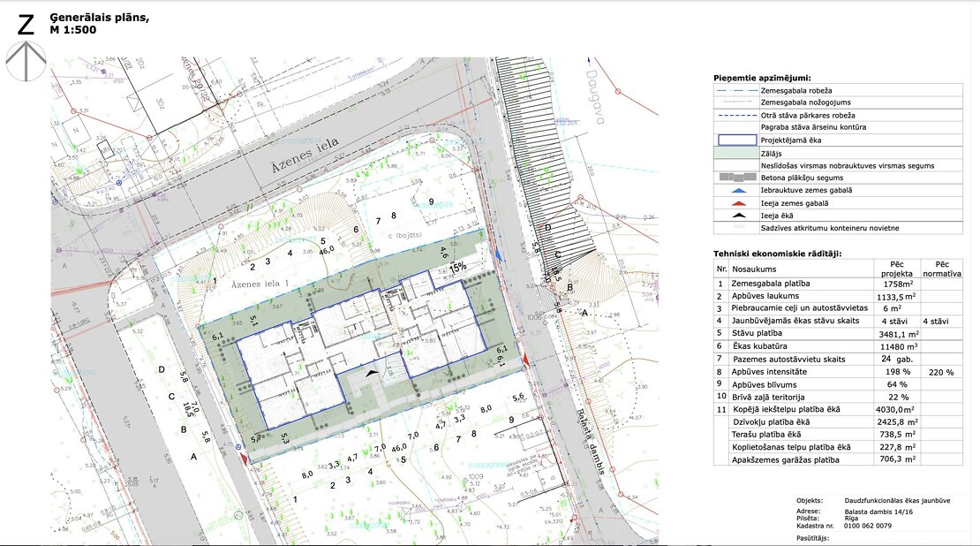
Task: Click the Tehniski ekonomiskie rādītāji heading
Action: click(x=777, y=254)
